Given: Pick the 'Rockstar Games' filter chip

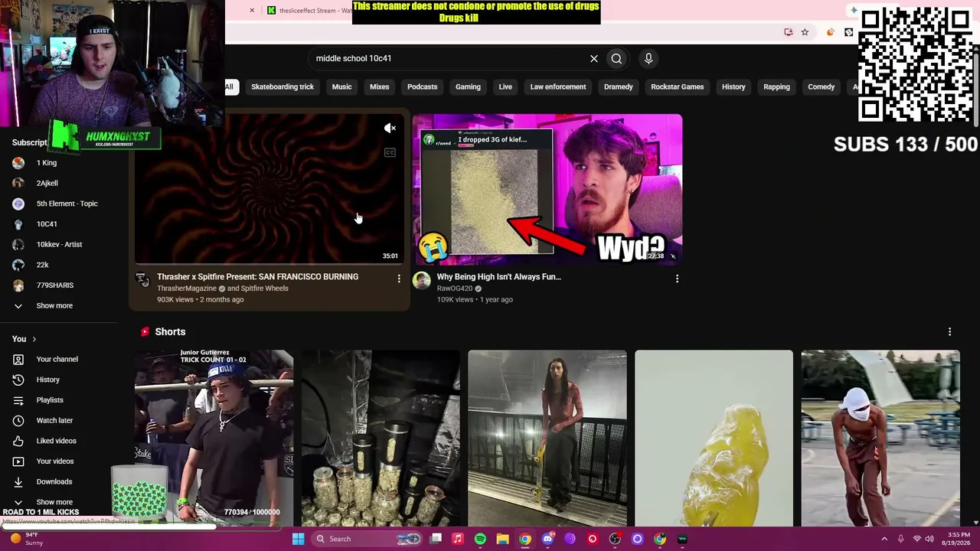Looking at the screenshot, I should [x=678, y=86].
